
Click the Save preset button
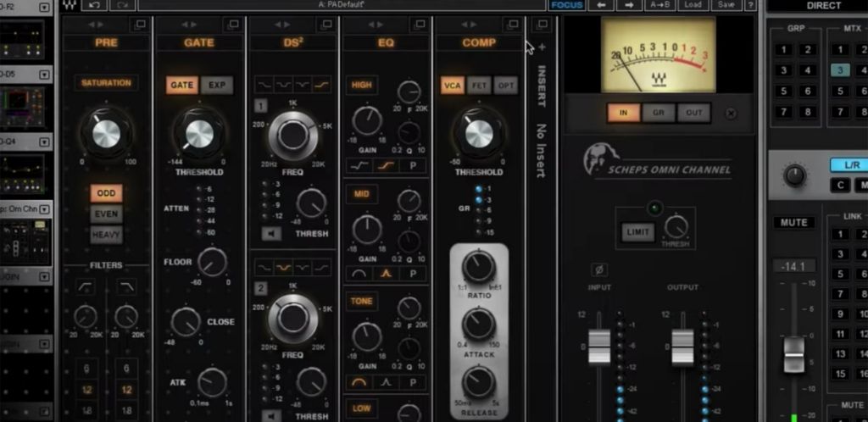click(726, 5)
